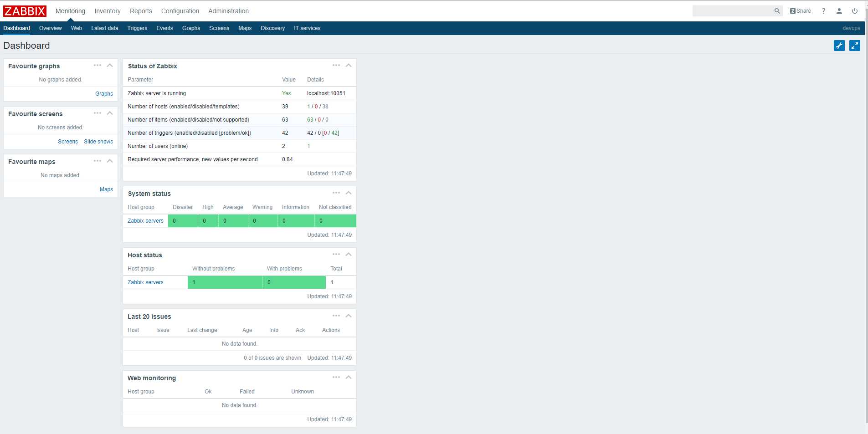Open Zabbix servers in Host status
The width and height of the screenshot is (868, 434).
coord(145,282)
